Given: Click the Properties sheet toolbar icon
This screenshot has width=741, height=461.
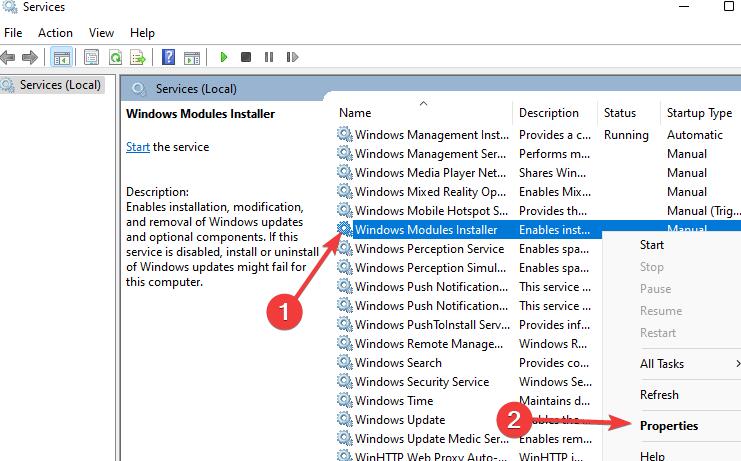Looking at the screenshot, I should point(91,58).
